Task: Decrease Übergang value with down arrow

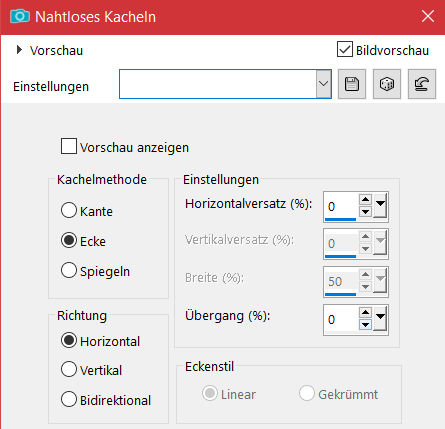Action: tap(366, 324)
